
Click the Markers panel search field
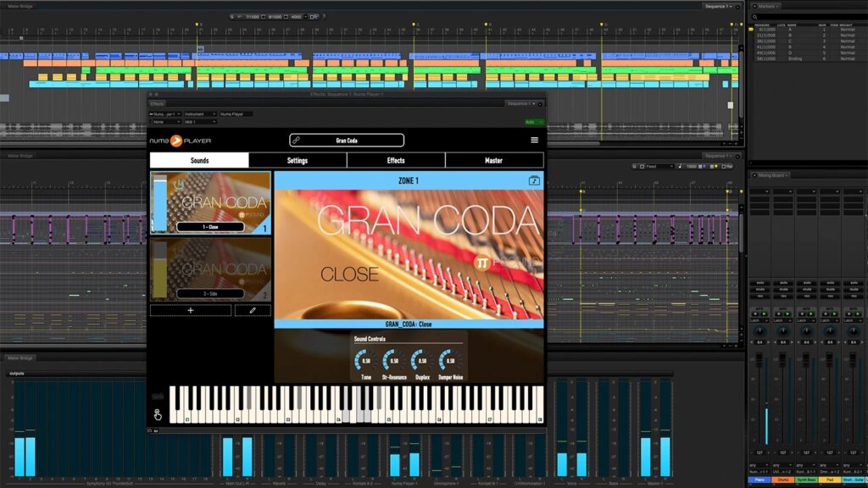(808, 17)
